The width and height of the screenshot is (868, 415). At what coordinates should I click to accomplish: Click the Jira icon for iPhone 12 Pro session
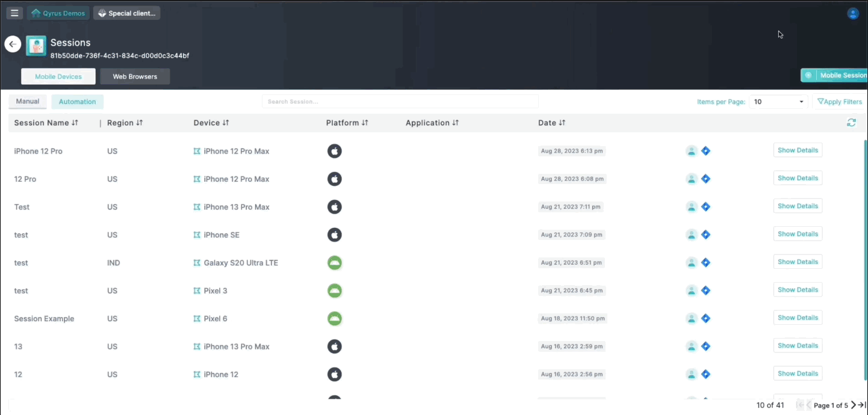706,151
